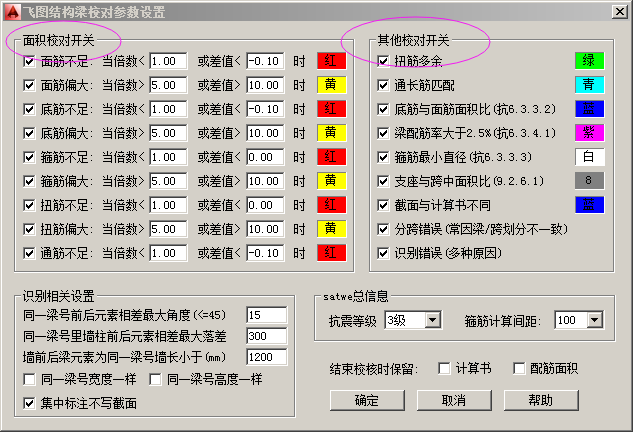Click the gray 8 swatch for 支座与跨中面积比
633x432 pixels.
(589, 181)
